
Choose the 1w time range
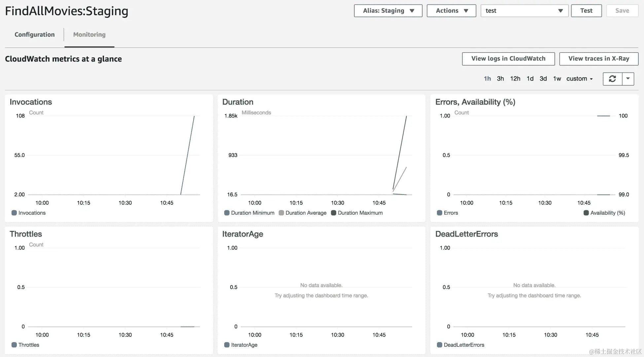557,79
